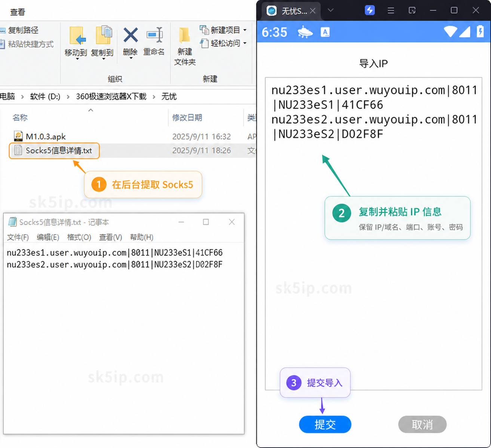Expand the Delete (删除) dropdown arrow

(x=131, y=58)
